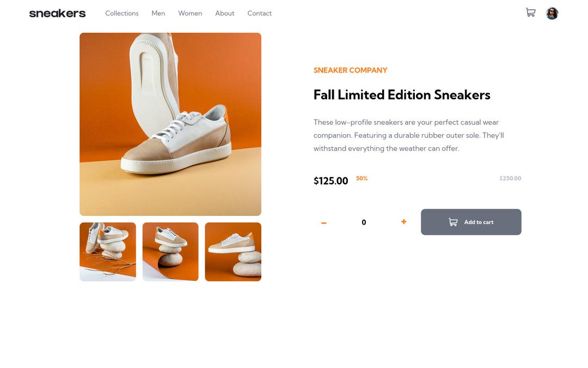Click the quantity value 0

[364, 222]
